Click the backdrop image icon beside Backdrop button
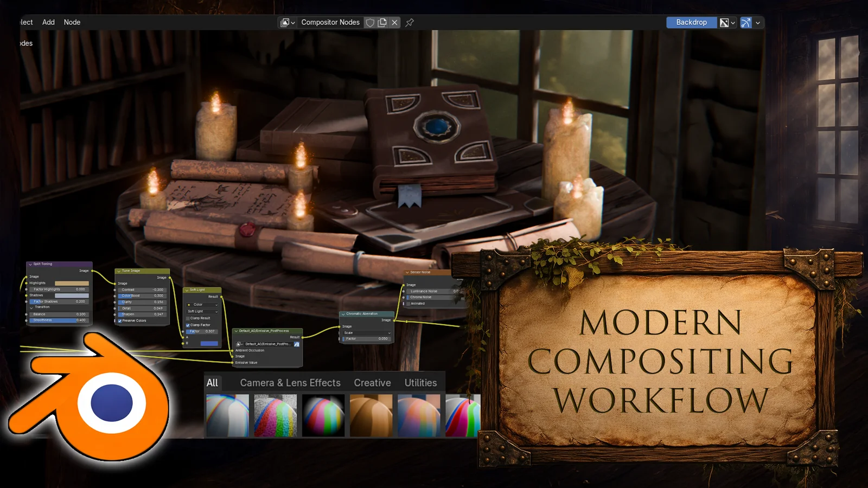The width and height of the screenshot is (868, 488). click(x=724, y=22)
